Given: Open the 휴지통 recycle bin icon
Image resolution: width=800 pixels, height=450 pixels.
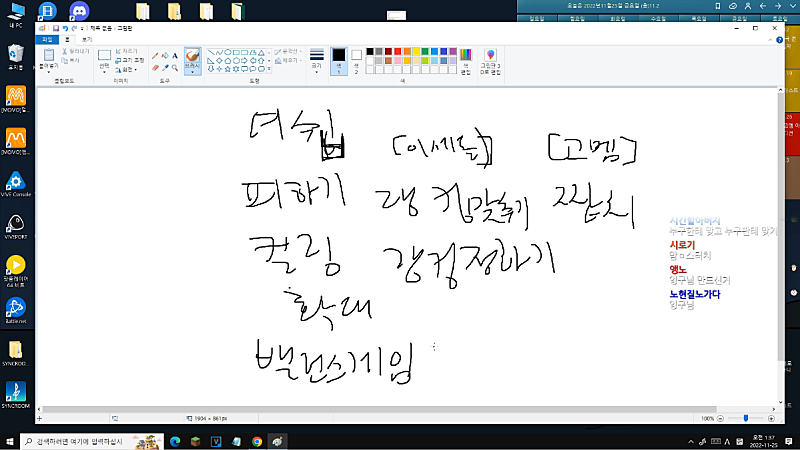Looking at the screenshot, I should [16, 57].
